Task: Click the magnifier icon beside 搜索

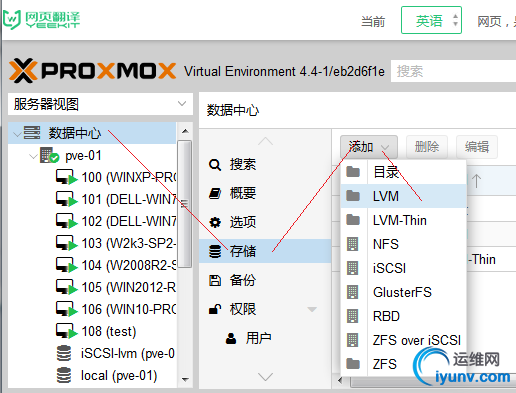Action: (215, 165)
